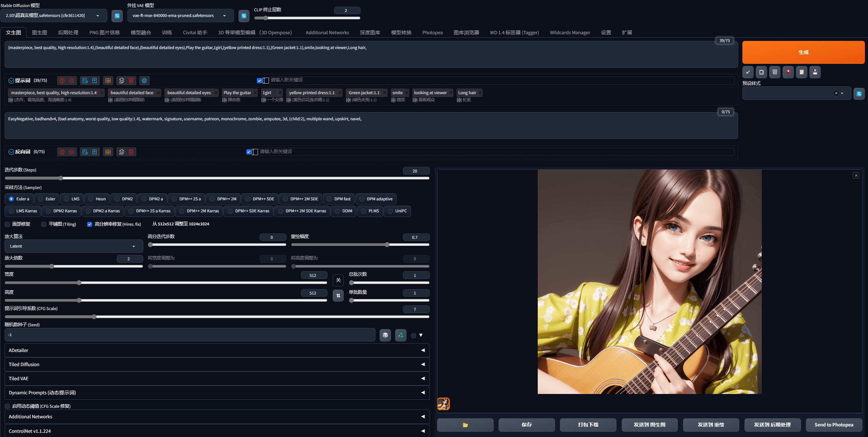Screen dimensions: 868x437
Task: Refresh the Stable Diffusion model list
Action: click(117, 16)
